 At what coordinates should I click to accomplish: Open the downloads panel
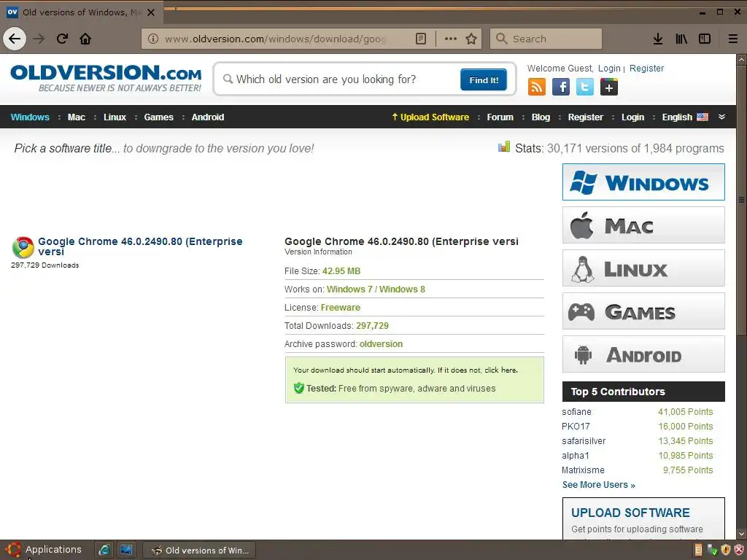point(658,39)
